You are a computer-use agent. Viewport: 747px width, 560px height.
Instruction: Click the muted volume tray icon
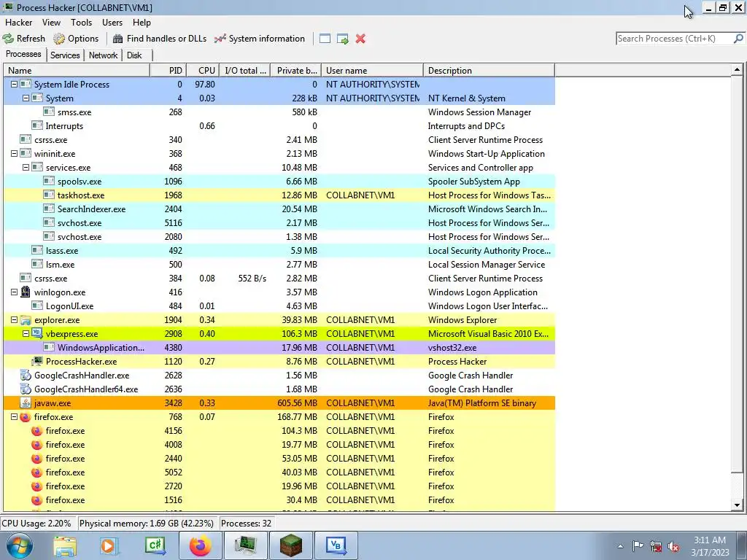click(673, 546)
